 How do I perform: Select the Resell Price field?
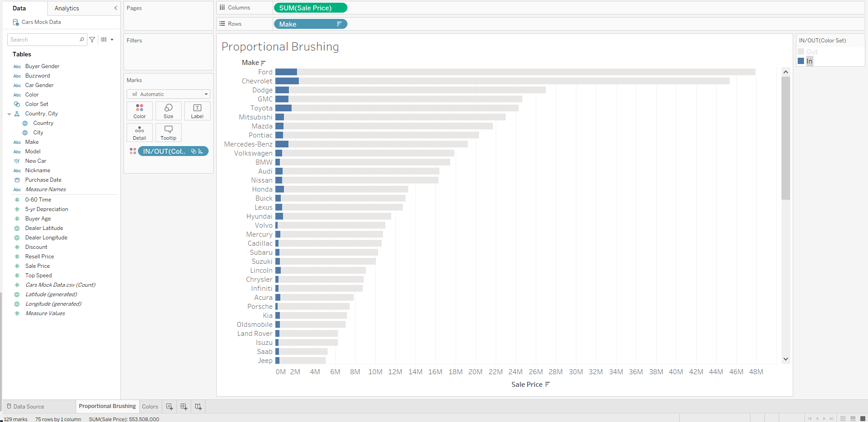pyautogui.click(x=40, y=257)
